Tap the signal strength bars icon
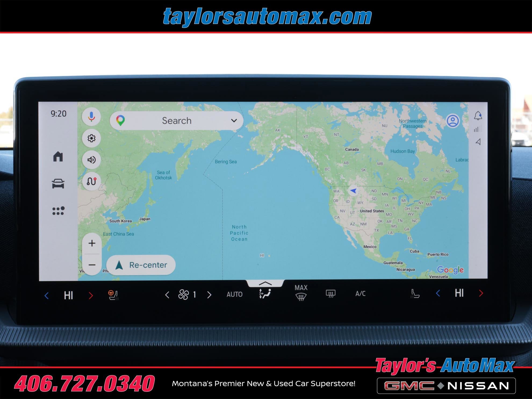The image size is (532, 399). pyautogui.click(x=477, y=130)
